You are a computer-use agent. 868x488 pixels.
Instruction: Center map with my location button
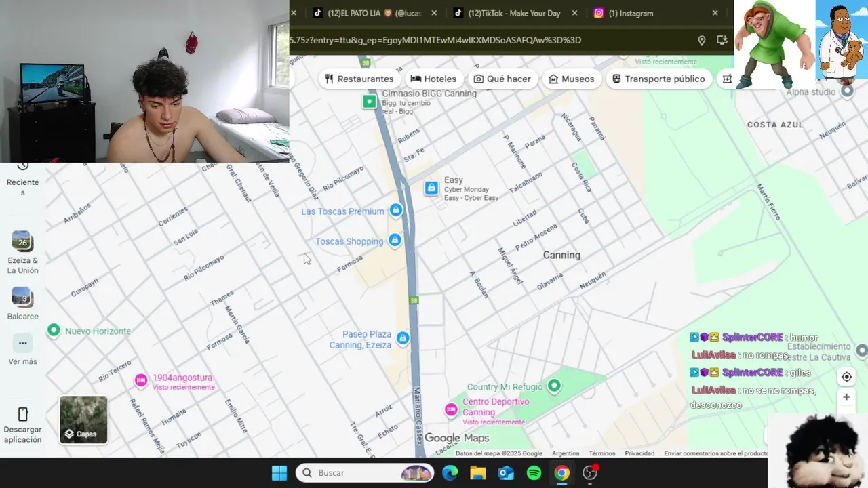click(x=846, y=377)
